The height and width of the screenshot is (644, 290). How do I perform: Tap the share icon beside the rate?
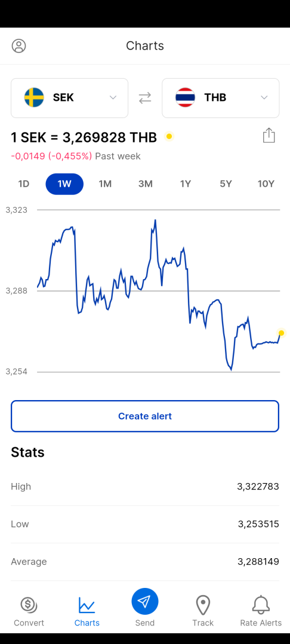click(x=269, y=135)
